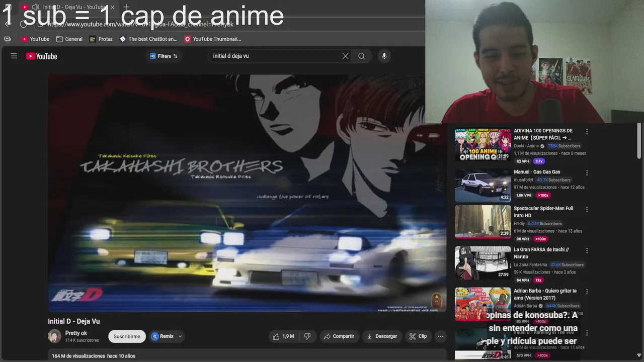Click the 40.7K Subscribers badge
This screenshot has height=362, width=644.
pyautogui.click(x=553, y=180)
